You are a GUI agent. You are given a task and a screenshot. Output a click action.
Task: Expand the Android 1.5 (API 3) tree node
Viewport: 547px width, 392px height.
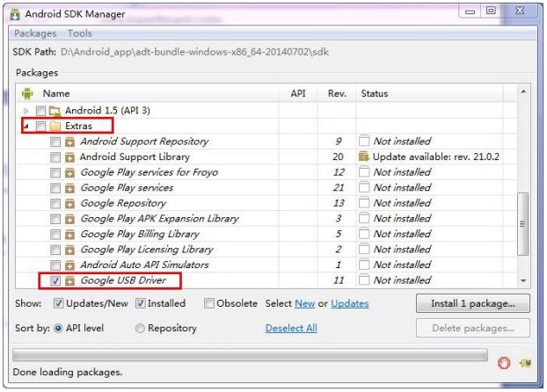26,111
